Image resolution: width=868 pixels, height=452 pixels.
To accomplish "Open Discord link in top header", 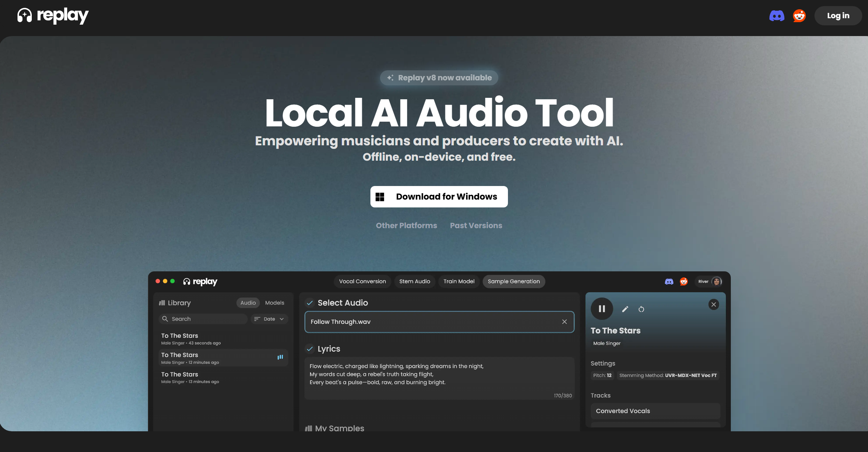I will (777, 16).
